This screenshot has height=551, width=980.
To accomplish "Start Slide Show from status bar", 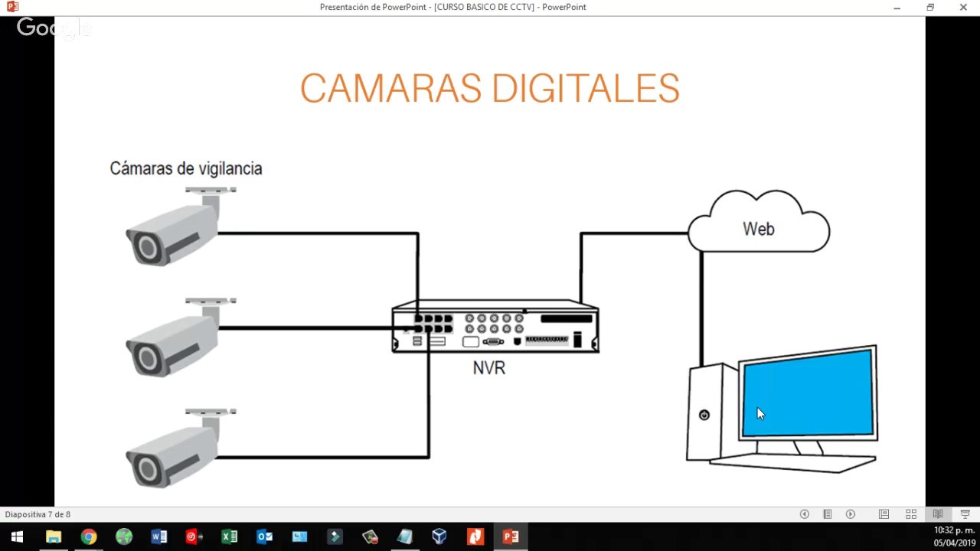I will pyautogui.click(x=965, y=514).
